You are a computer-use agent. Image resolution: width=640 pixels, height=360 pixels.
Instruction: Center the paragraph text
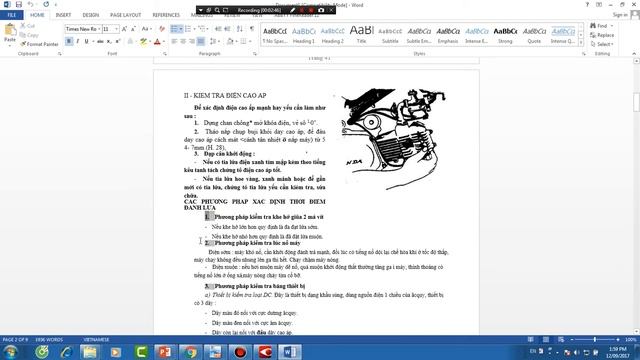tap(183, 41)
